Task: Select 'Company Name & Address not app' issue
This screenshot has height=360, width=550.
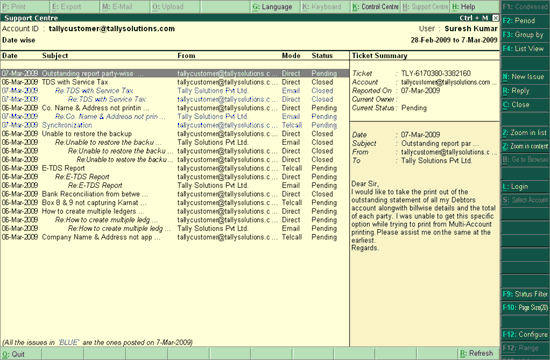Action: [x=175, y=237]
